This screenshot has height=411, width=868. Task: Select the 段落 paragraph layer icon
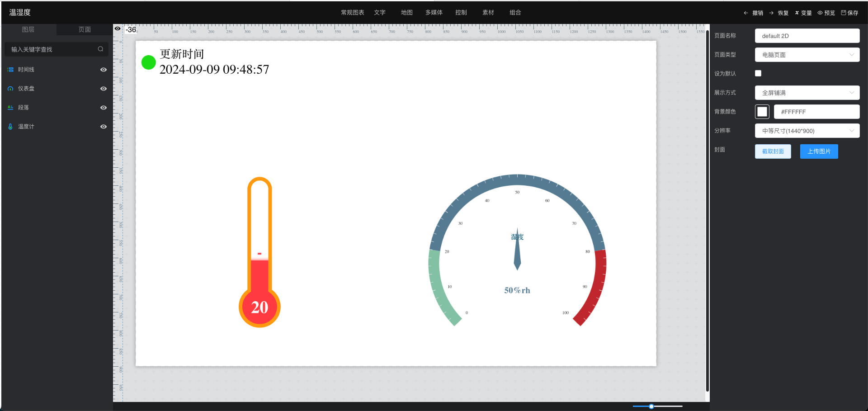(x=10, y=108)
